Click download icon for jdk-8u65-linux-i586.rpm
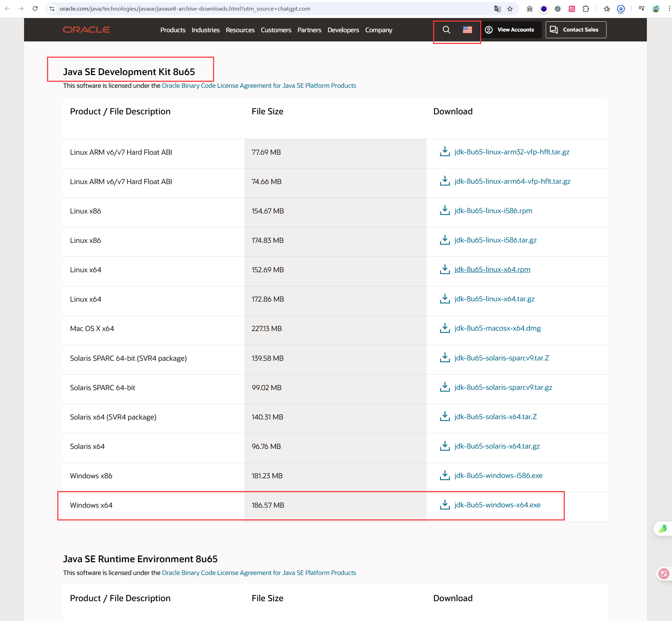The image size is (672, 621). pyautogui.click(x=445, y=210)
